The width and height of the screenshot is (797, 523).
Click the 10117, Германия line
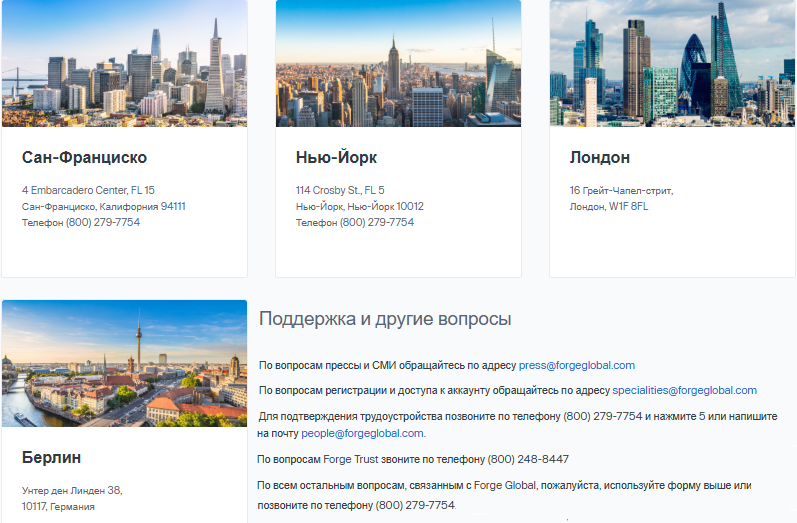(58, 507)
